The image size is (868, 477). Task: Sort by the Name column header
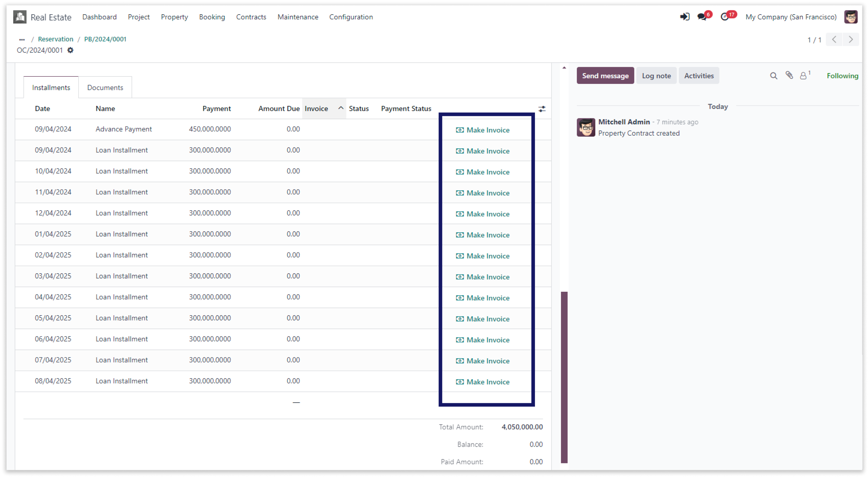pos(105,108)
